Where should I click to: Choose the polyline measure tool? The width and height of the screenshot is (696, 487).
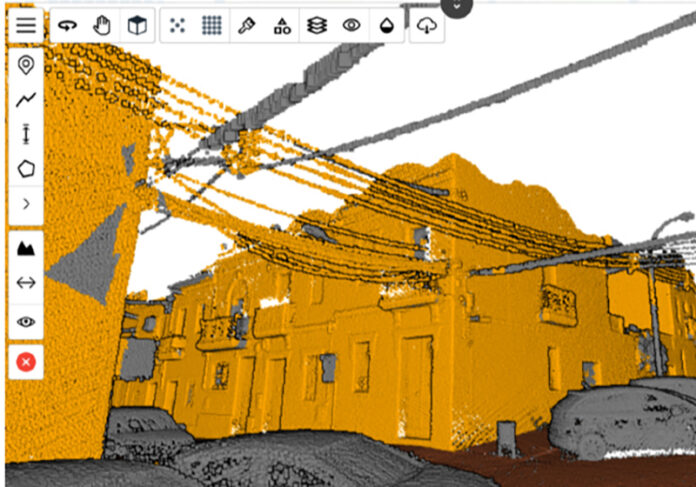(x=26, y=99)
